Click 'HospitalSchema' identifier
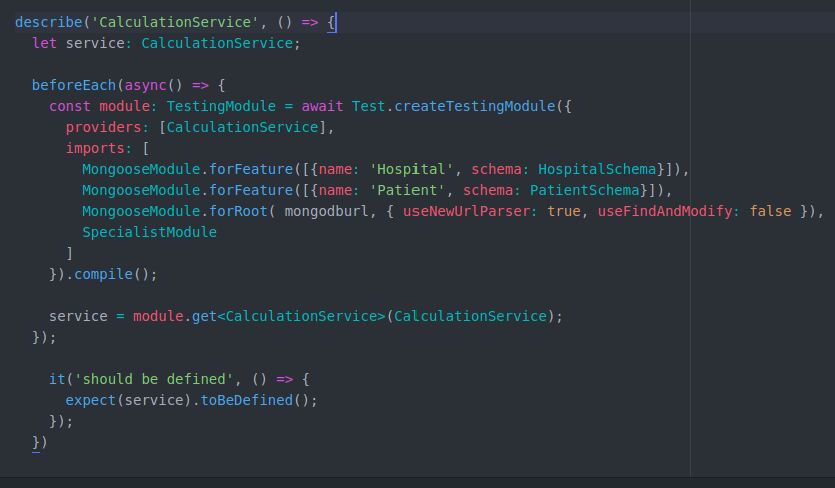 click(x=596, y=169)
